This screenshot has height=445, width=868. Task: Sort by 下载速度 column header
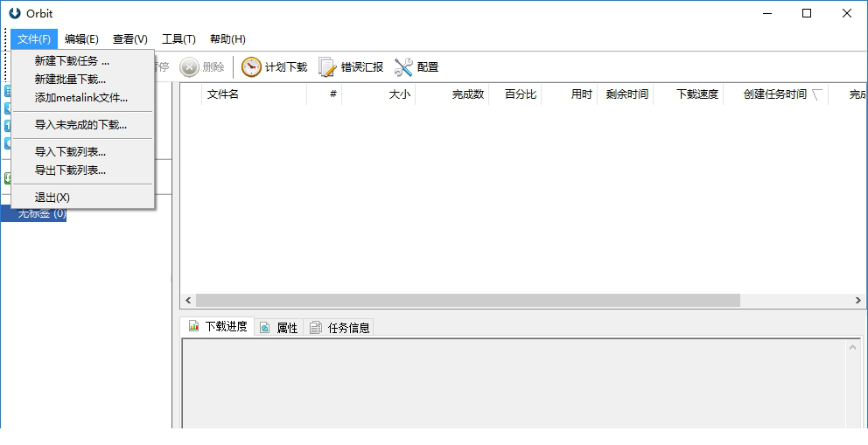(689, 94)
